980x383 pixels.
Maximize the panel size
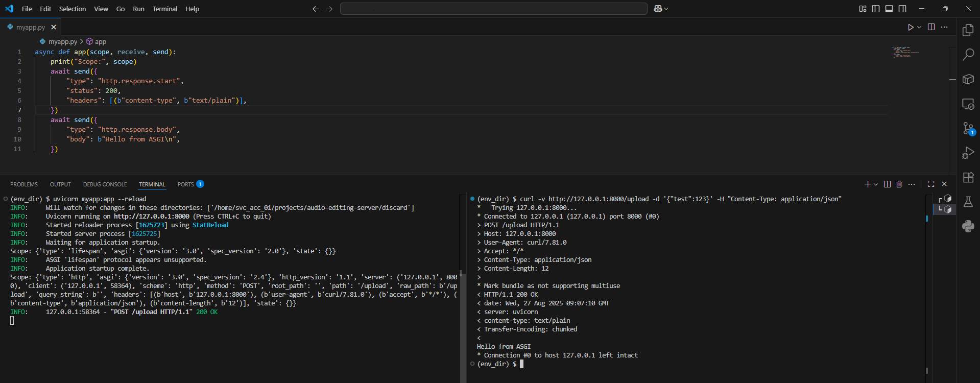coord(931,184)
